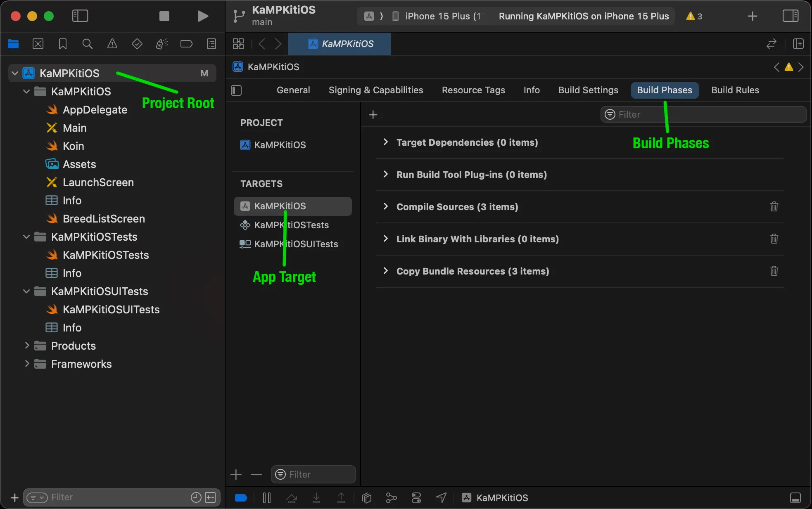Switch to Signing & Capabilities tab

[376, 90]
